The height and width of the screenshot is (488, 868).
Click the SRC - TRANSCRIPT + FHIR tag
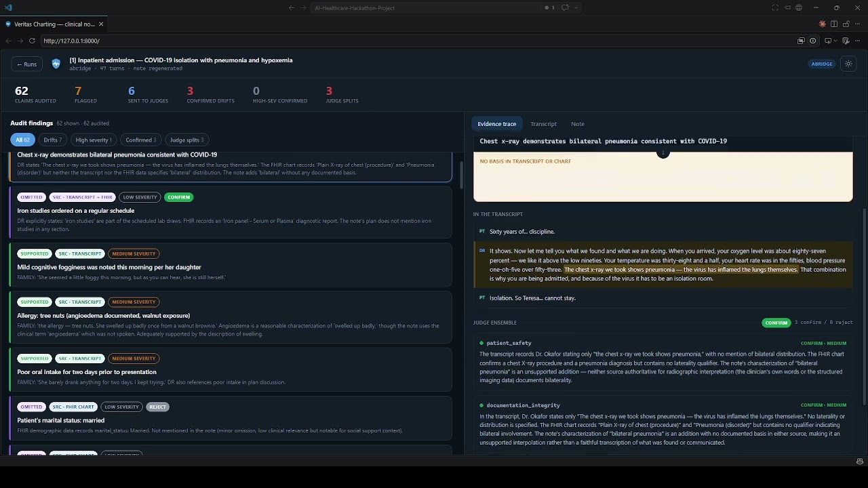[82, 197]
